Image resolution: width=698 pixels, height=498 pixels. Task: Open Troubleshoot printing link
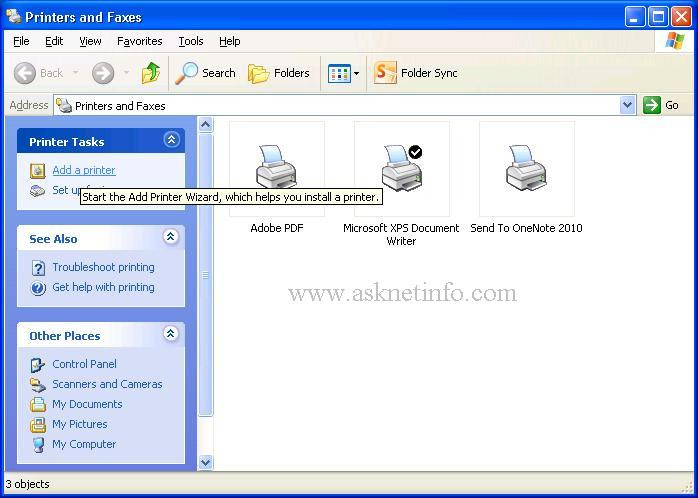103,267
